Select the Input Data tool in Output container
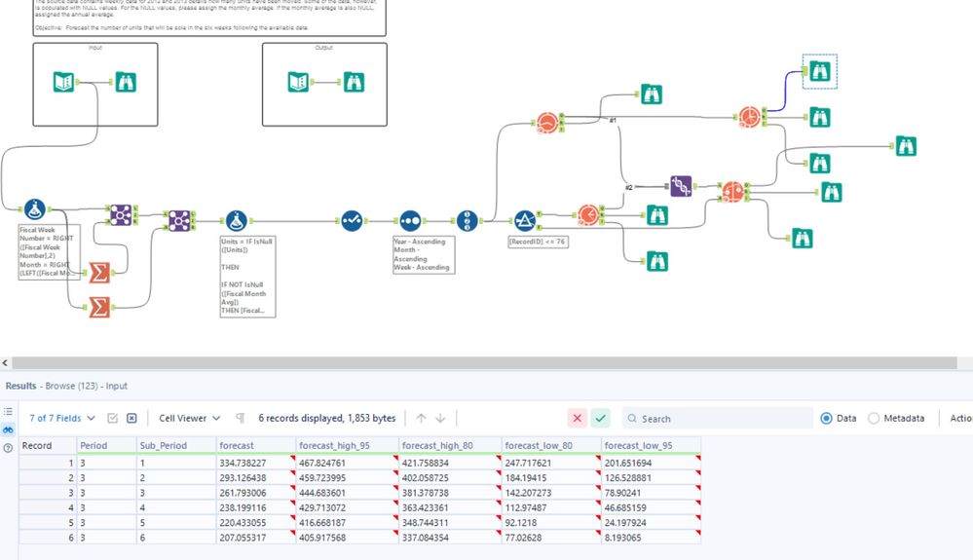Screen dimensions: 973x560 coord(298,82)
